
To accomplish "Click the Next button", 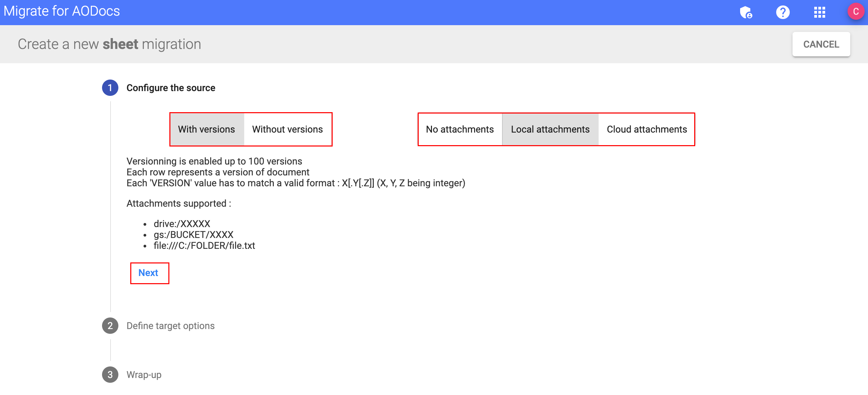I will coord(148,273).
